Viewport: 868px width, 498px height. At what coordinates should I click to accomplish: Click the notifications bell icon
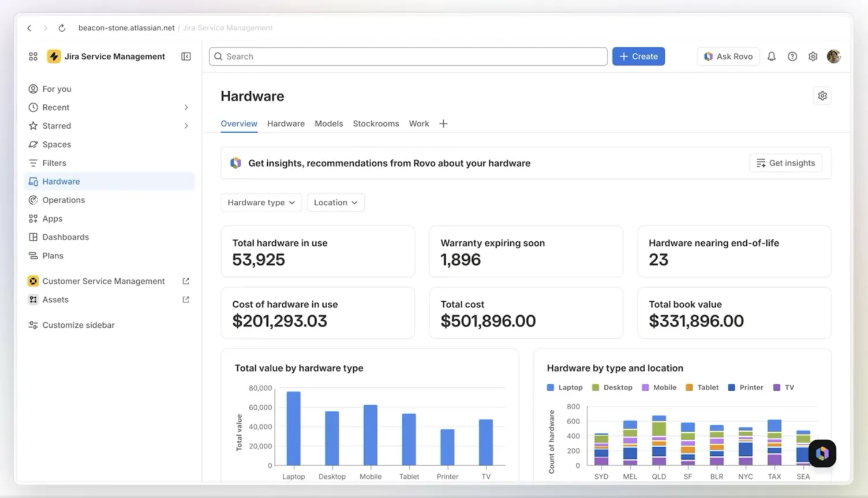coord(772,57)
